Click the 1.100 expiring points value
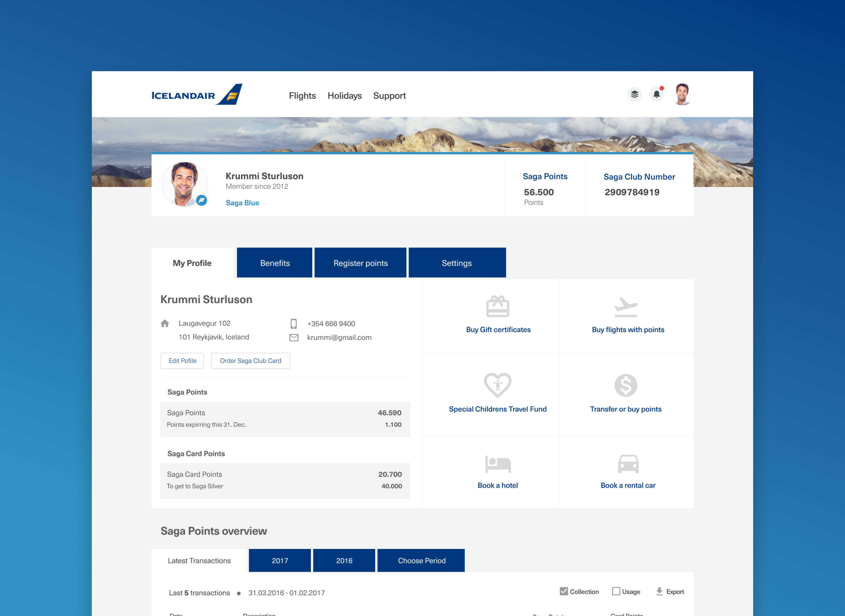The height and width of the screenshot is (616, 845). (393, 425)
